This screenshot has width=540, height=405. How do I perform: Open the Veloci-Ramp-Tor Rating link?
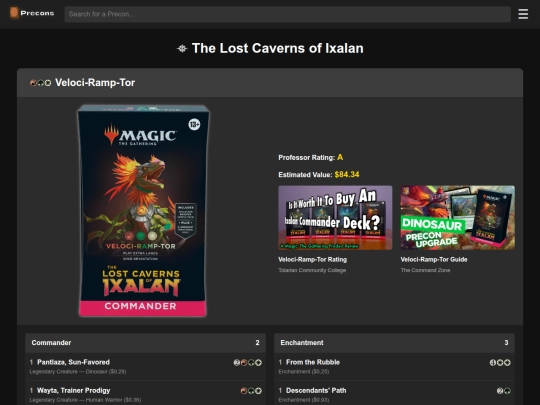click(312, 260)
